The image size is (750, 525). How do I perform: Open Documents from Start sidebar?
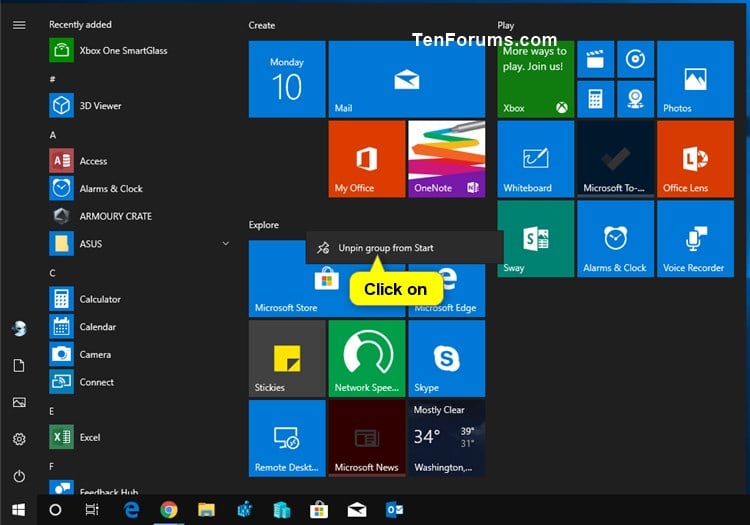pyautogui.click(x=19, y=366)
